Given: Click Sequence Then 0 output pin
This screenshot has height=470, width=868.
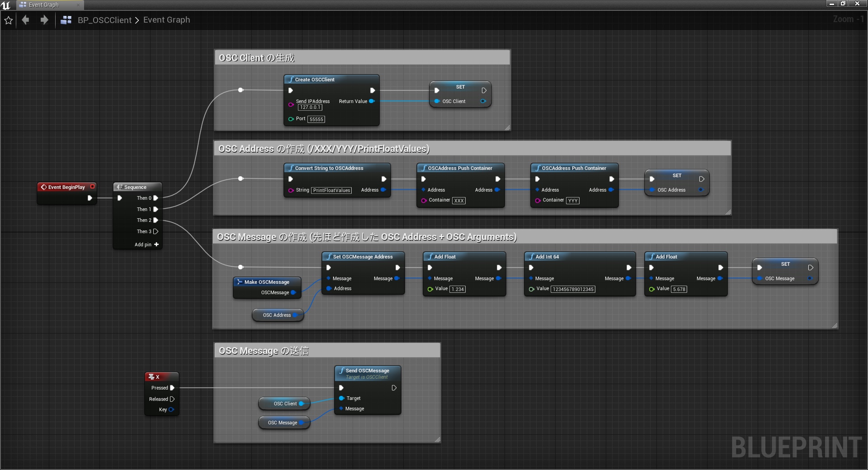Looking at the screenshot, I should tap(156, 198).
